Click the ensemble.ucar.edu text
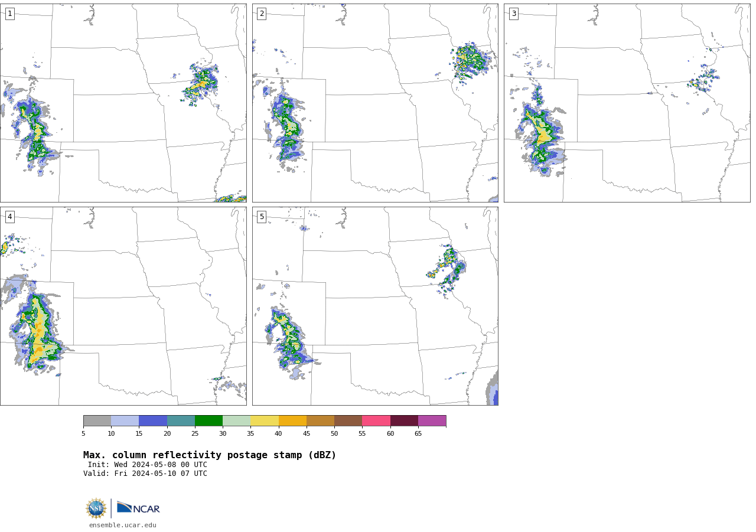The image size is (756, 532). [x=123, y=526]
